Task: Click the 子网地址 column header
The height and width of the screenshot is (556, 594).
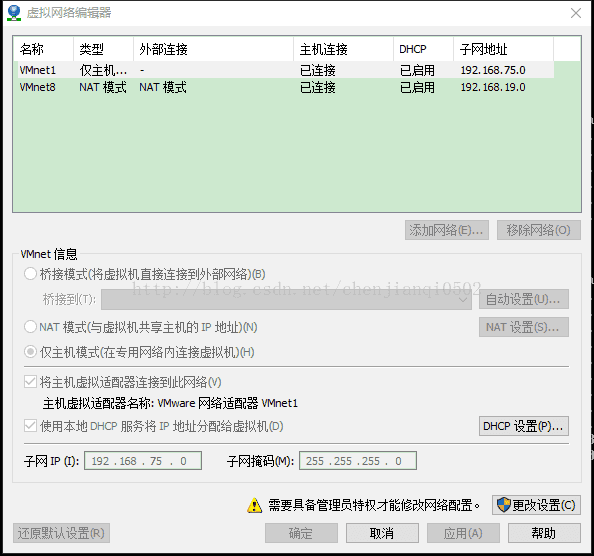Action: click(503, 49)
